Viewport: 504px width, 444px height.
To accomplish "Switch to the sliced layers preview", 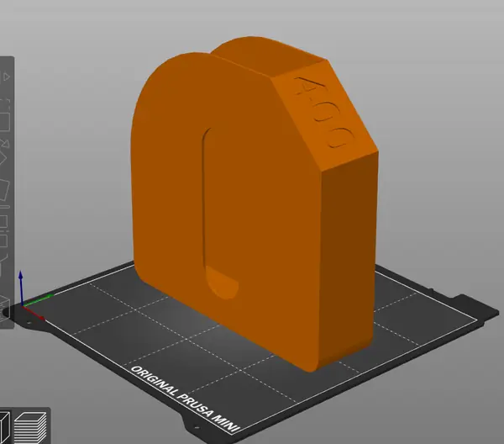I will pyautogui.click(x=30, y=426).
